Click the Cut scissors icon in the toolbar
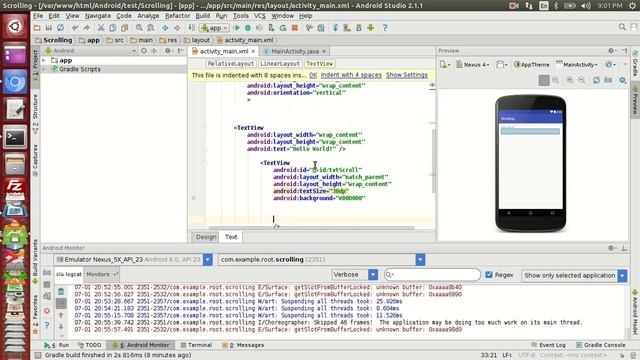 pyautogui.click(x=101, y=28)
